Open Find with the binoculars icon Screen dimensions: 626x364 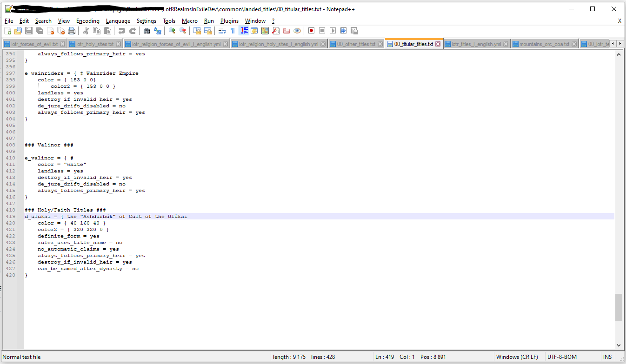click(x=147, y=31)
